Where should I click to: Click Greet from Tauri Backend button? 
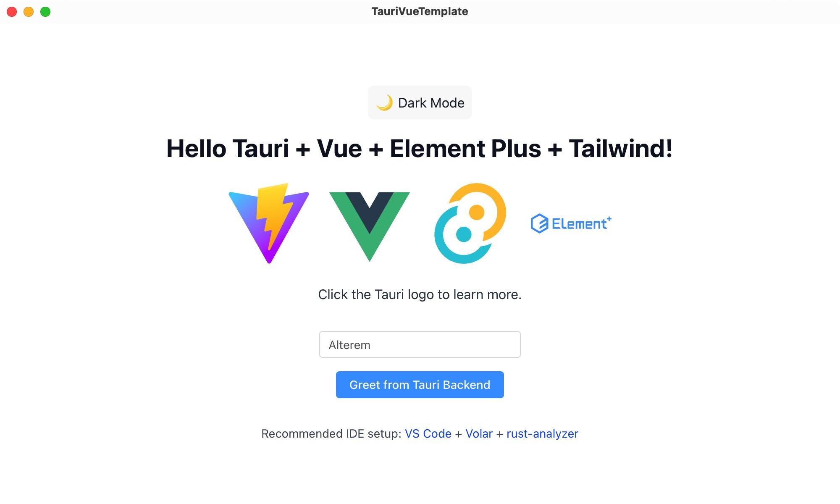(x=420, y=385)
